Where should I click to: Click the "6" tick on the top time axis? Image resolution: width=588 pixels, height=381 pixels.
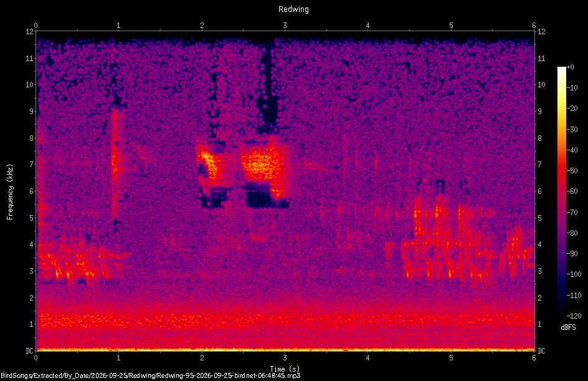pos(534,26)
